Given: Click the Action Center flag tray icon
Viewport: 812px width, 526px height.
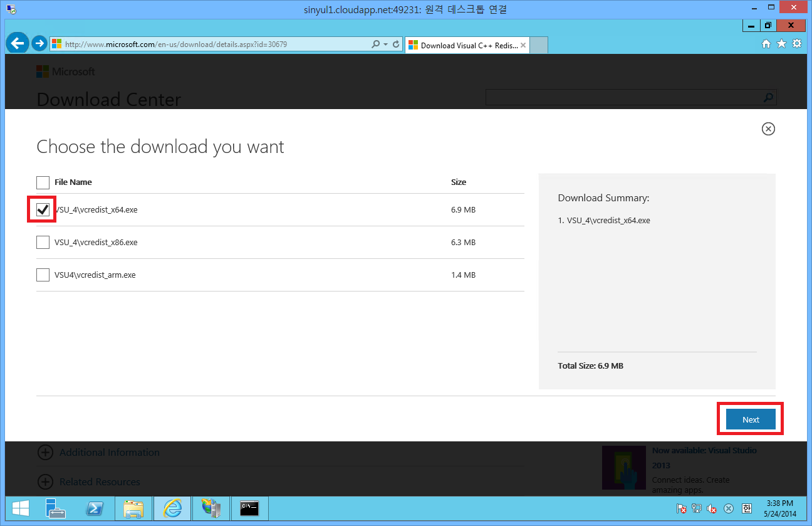Looking at the screenshot, I should click(682, 508).
